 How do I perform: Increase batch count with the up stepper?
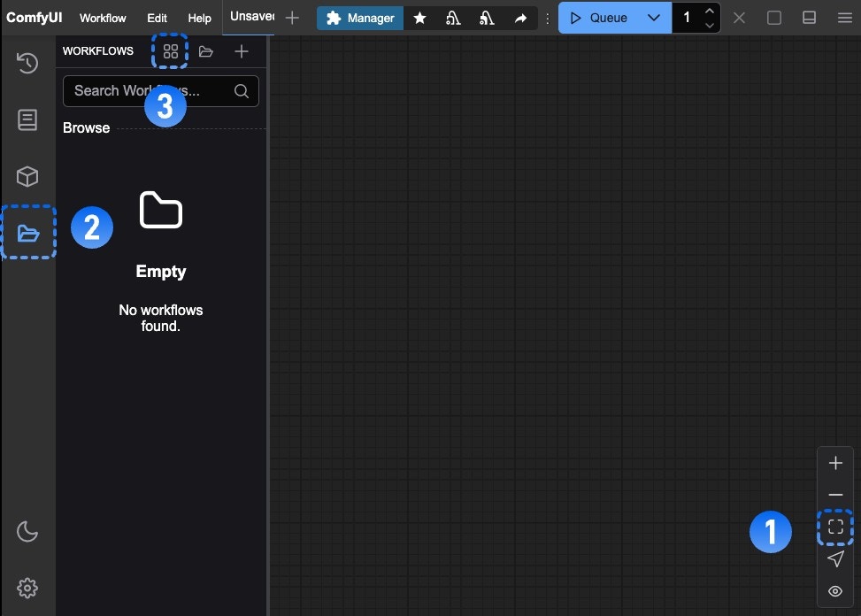[709, 11]
